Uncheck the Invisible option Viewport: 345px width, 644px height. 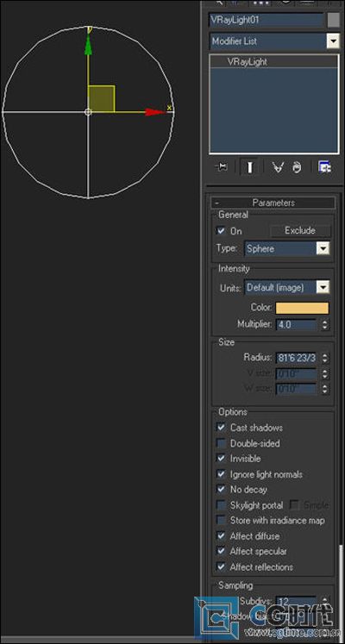coord(222,458)
